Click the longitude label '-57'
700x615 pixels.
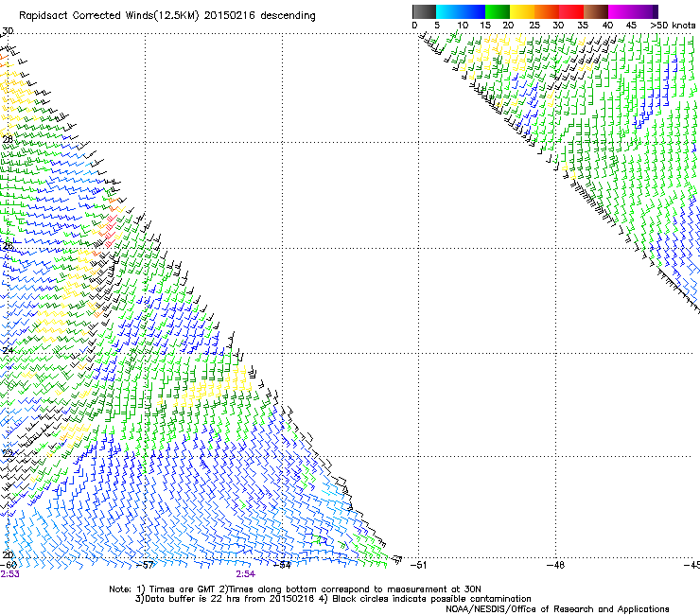tap(145, 565)
